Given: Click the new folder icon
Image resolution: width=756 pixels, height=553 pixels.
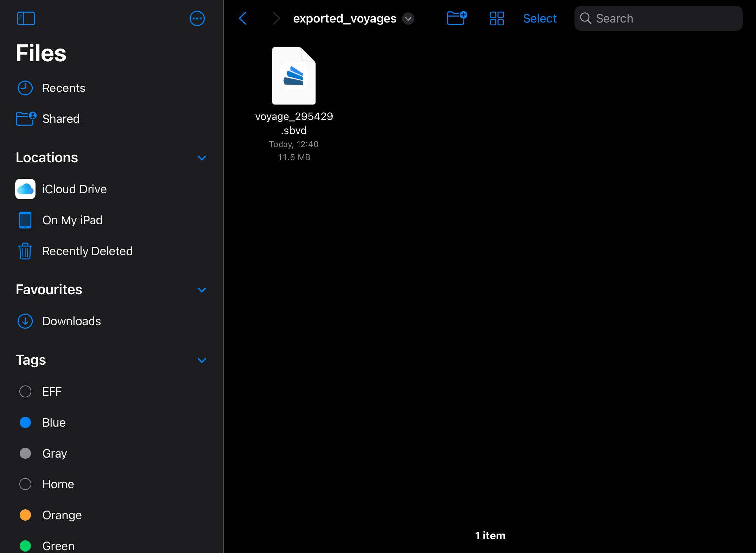Looking at the screenshot, I should point(457,18).
